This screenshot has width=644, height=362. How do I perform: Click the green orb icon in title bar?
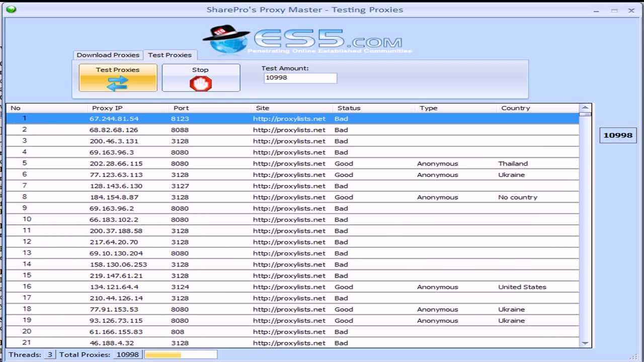(11, 9)
